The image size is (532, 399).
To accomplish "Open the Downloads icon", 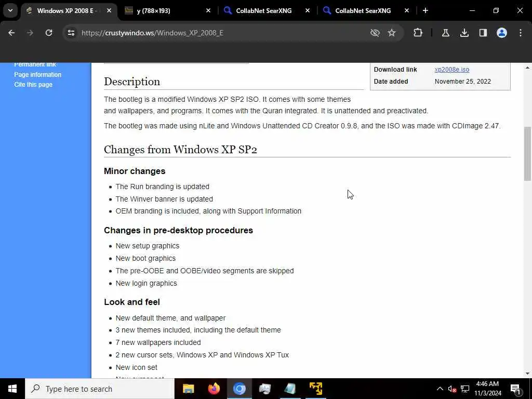I will 464,33.
